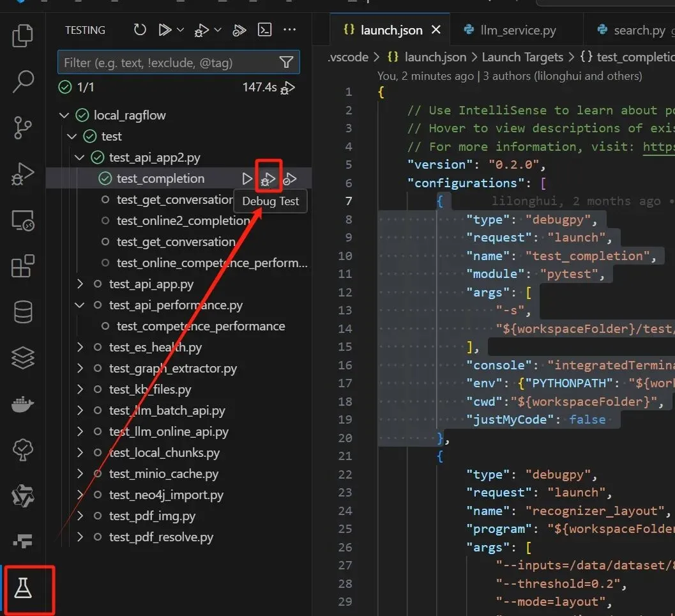
Task: Open the Search view in activity bar
Action: click(x=22, y=82)
